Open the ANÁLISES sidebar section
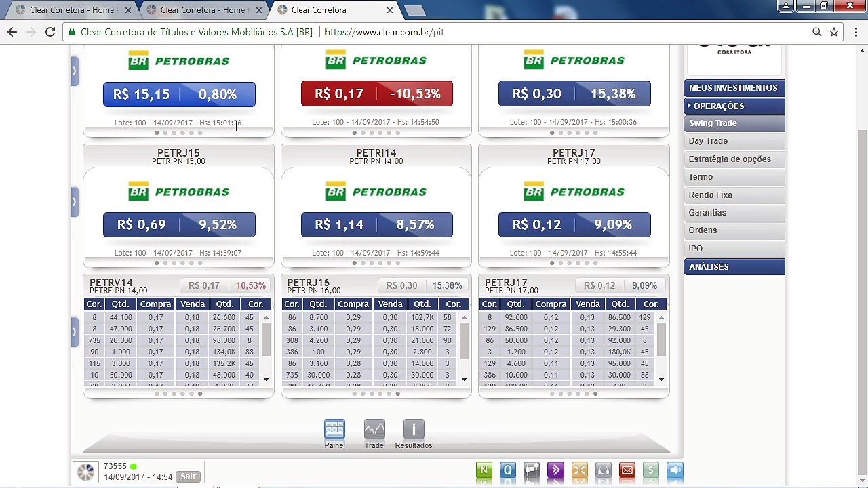The width and height of the screenshot is (868, 488). coord(734,267)
